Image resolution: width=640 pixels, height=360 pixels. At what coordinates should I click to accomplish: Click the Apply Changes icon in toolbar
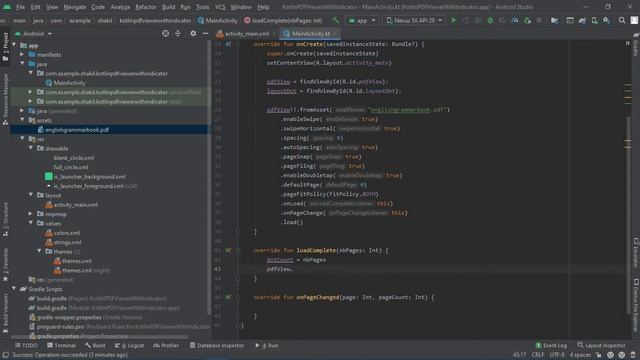(465, 20)
